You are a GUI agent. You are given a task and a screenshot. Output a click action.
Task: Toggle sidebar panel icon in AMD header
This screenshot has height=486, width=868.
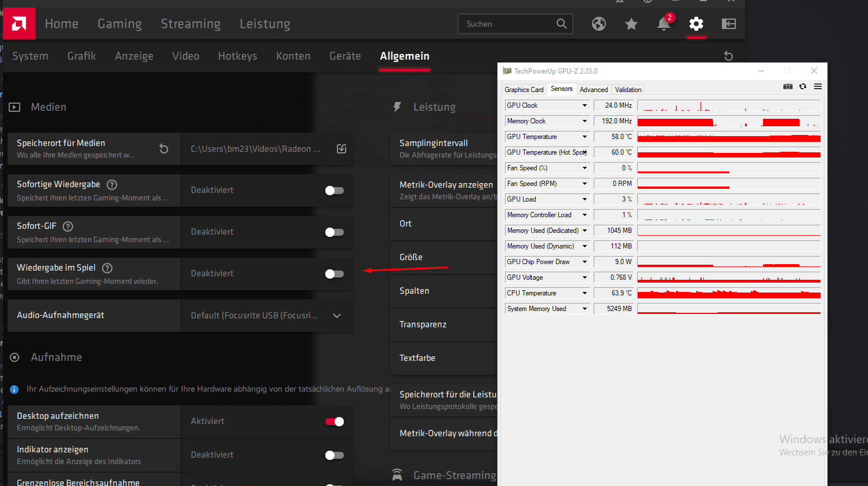tap(729, 24)
